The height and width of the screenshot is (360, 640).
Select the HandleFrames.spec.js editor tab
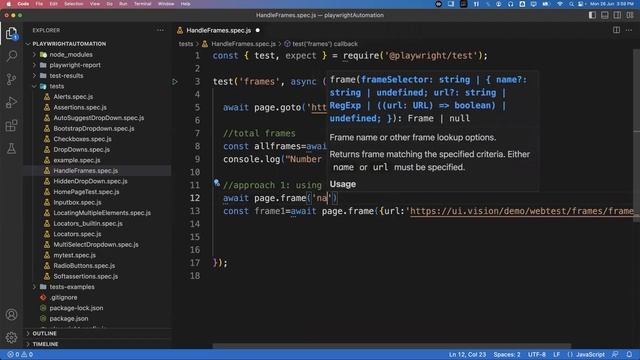coord(218,30)
